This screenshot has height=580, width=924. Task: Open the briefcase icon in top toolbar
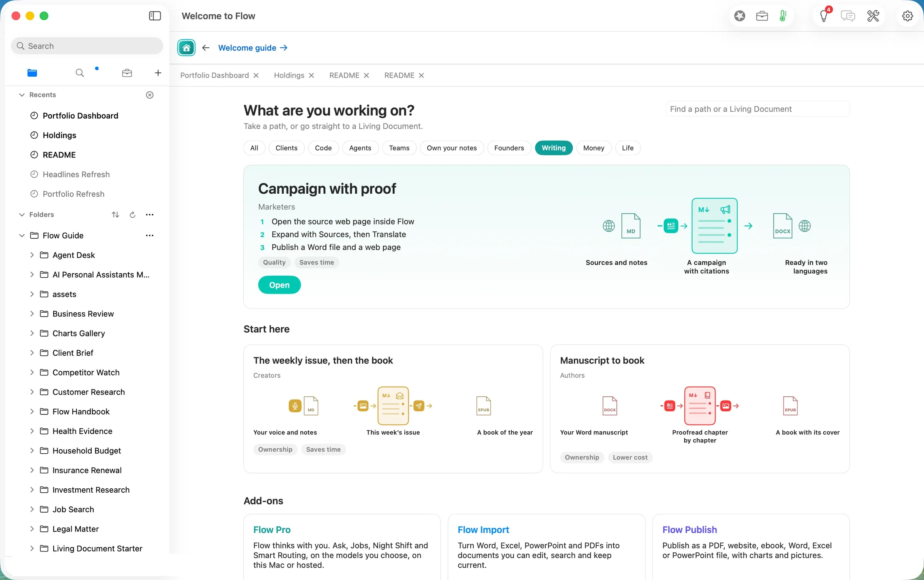(x=762, y=16)
